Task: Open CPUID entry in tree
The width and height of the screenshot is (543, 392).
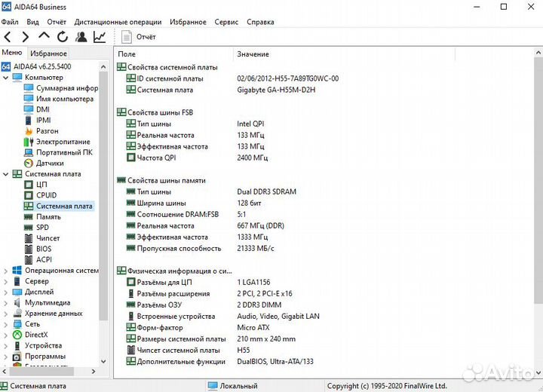Action: click(x=40, y=195)
